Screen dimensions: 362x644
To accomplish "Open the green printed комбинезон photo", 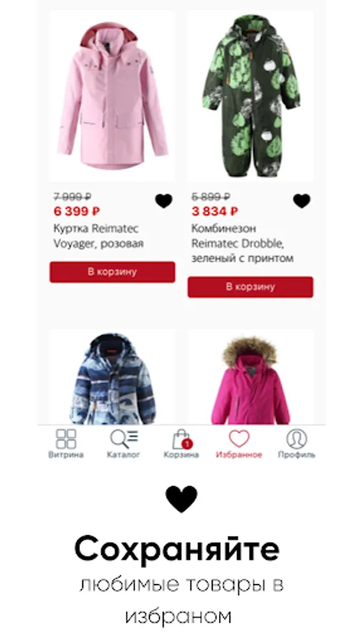I will (x=250, y=96).
